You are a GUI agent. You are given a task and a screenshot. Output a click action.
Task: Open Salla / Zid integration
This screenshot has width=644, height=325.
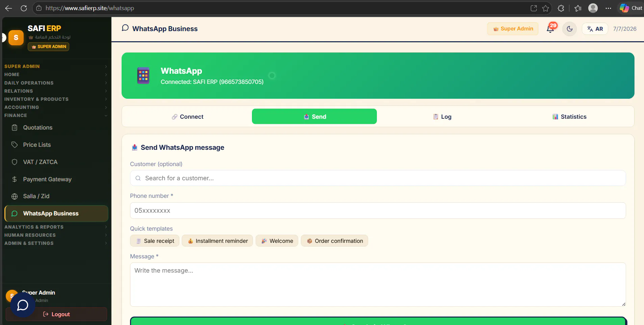point(56,196)
